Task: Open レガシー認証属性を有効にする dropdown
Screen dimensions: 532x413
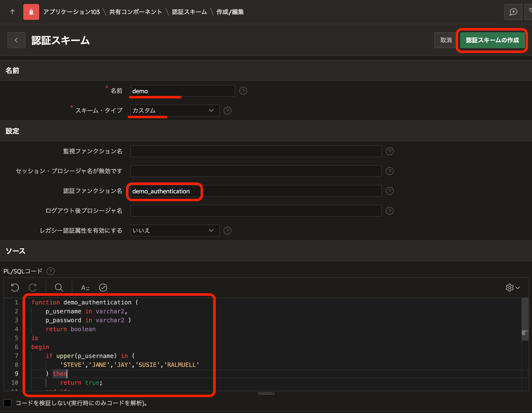Action: 175,231
